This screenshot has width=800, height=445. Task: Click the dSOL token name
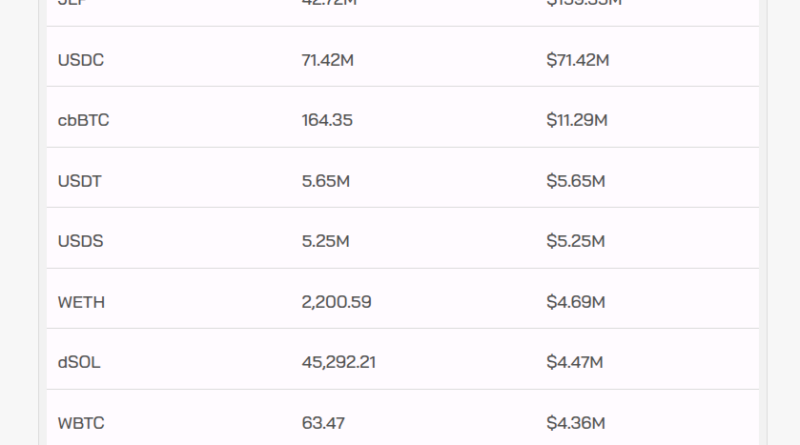[79, 362]
